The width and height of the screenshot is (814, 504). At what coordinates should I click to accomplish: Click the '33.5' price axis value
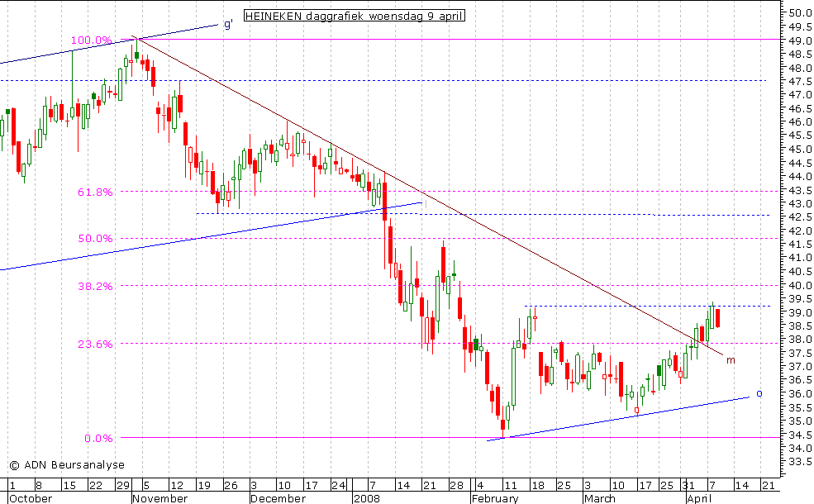(x=800, y=461)
